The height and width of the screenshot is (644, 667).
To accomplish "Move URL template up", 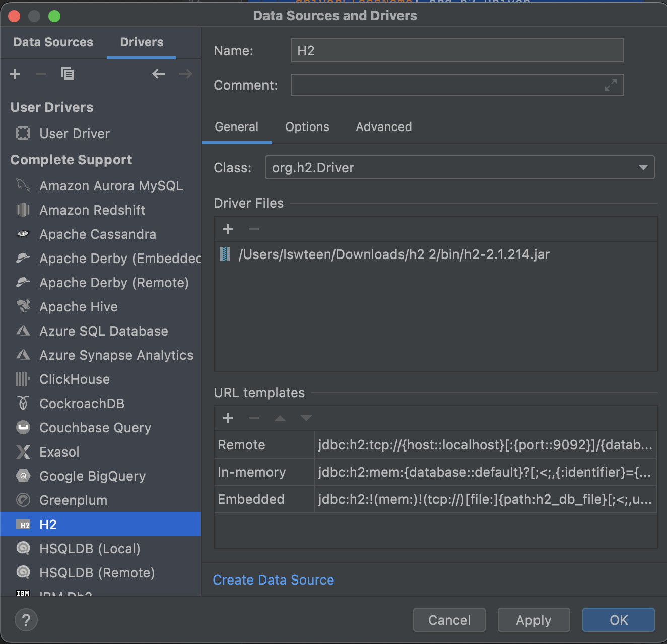I will tap(280, 418).
